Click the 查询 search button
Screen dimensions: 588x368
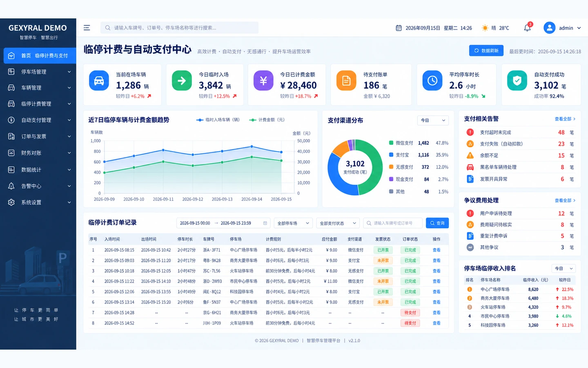click(x=437, y=223)
